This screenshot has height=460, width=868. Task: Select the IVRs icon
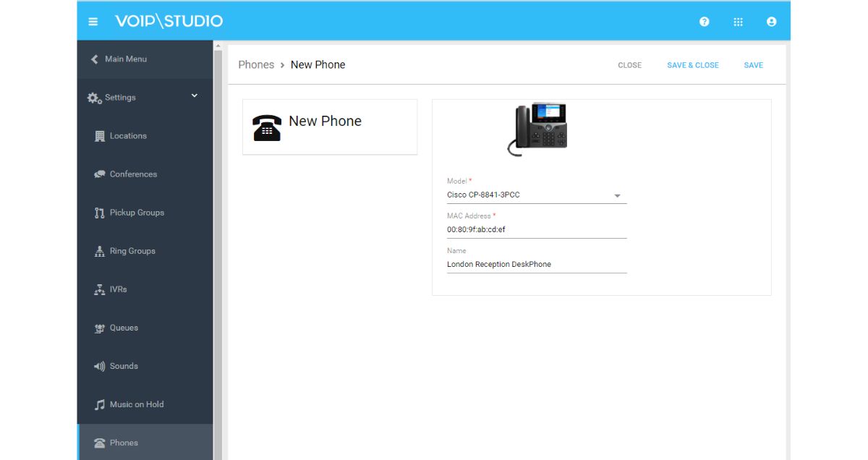(99, 289)
